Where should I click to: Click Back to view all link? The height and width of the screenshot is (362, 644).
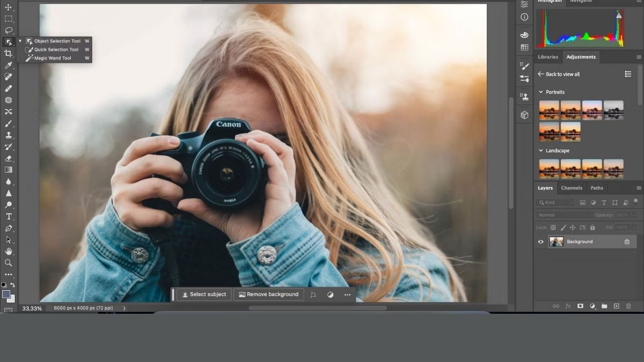click(559, 74)
